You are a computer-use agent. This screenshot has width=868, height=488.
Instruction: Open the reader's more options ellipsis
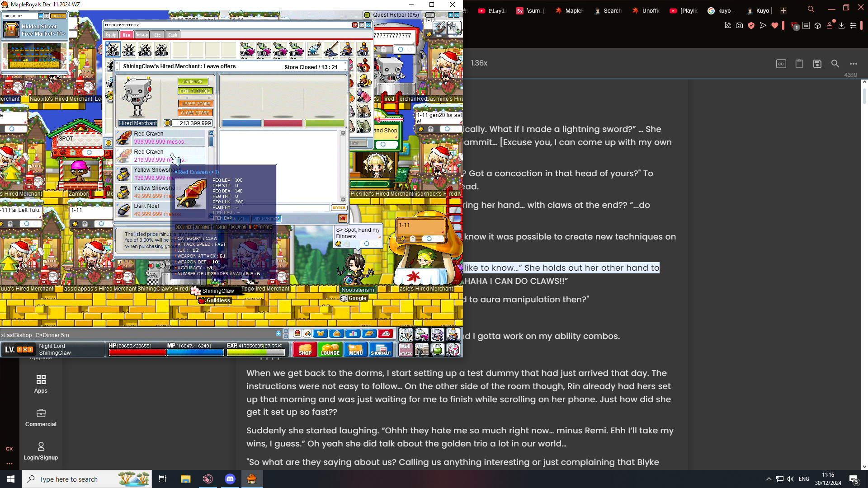tap(853, 64)
